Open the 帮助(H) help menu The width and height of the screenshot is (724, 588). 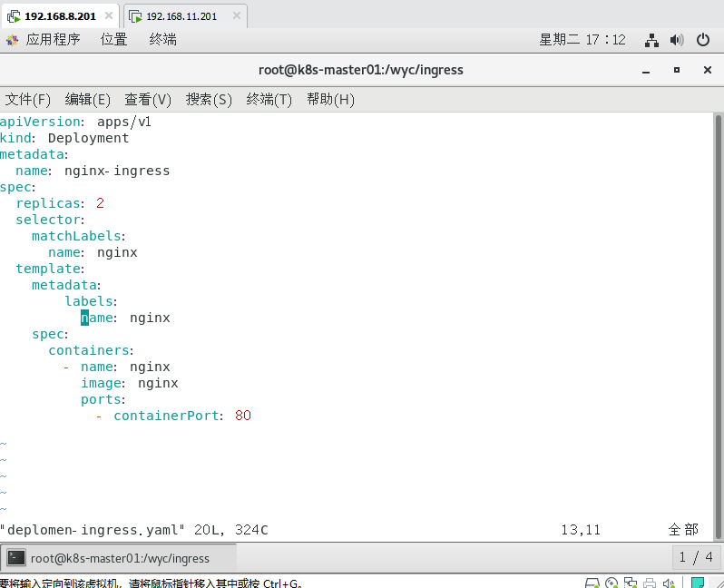click(330, 99)
